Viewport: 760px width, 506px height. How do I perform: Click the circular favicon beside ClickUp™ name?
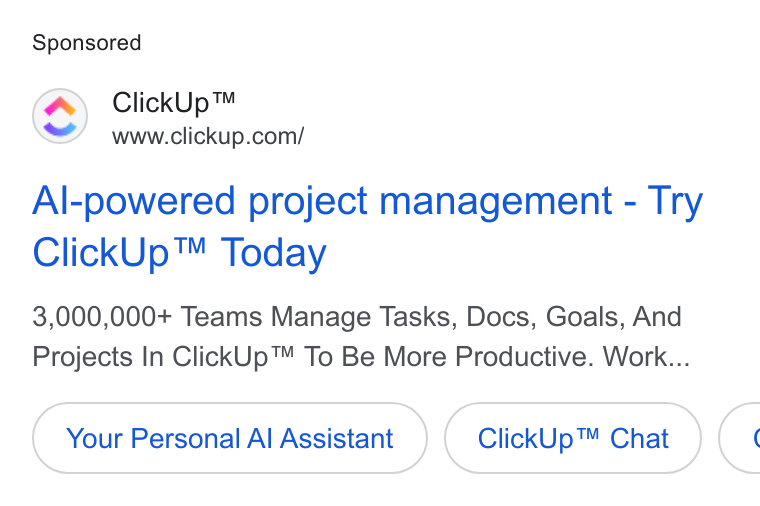(x=60, y=116)
